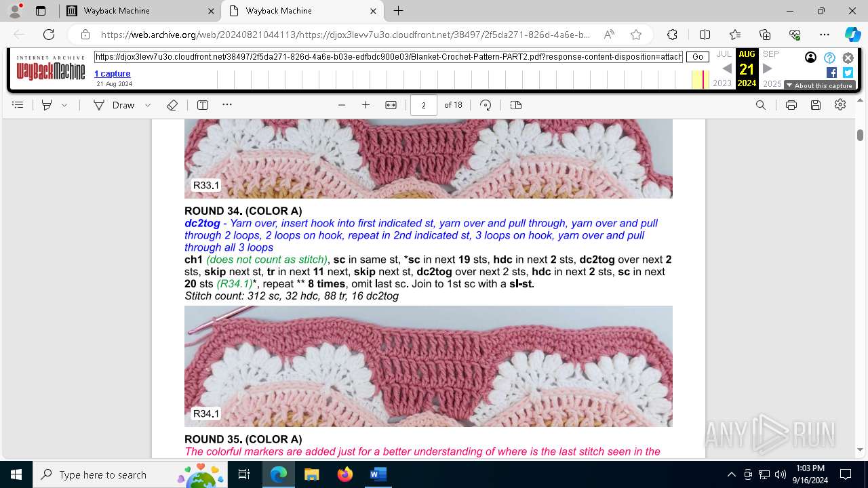Open Edge Settings and more menu

825,35
